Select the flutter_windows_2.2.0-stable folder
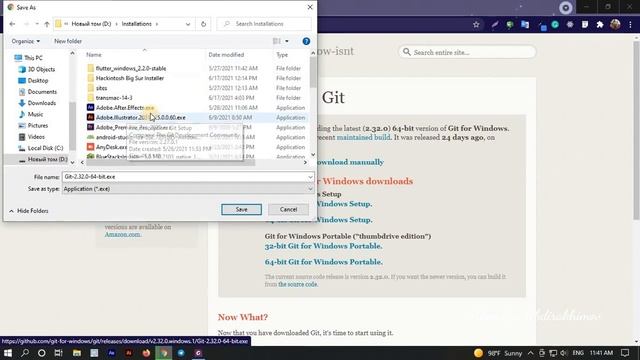The image size is (640, 360). point(131,69)
